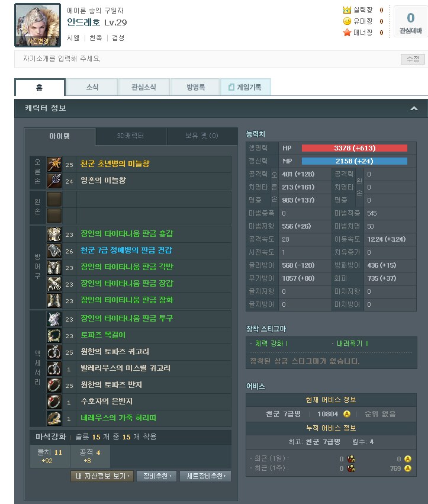Click the red HP bar
Viewport: 428px width, 504px height.
(x=354, y=148)
